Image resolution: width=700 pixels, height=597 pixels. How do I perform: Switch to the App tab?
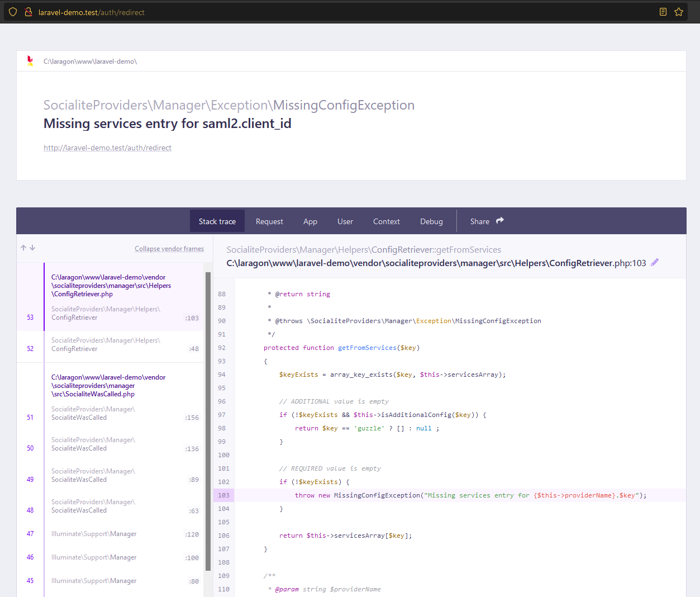coord(310,221)
